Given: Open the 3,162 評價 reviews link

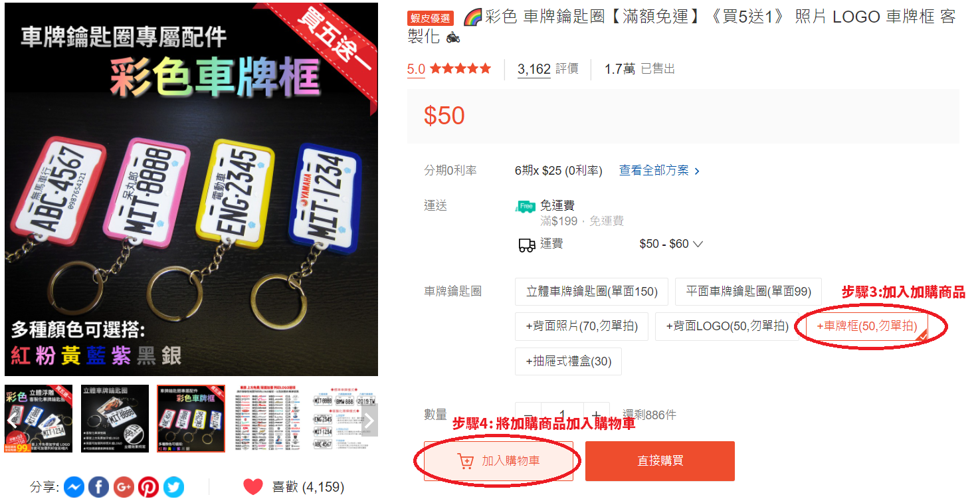Looking at the screenshot, I should [547, 68].
